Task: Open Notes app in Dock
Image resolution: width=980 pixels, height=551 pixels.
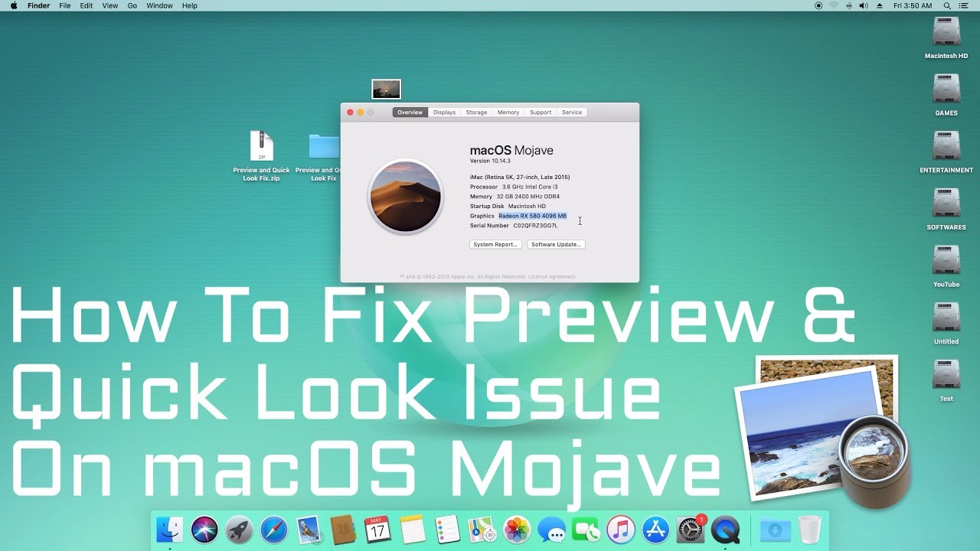Action: [413, 530]
